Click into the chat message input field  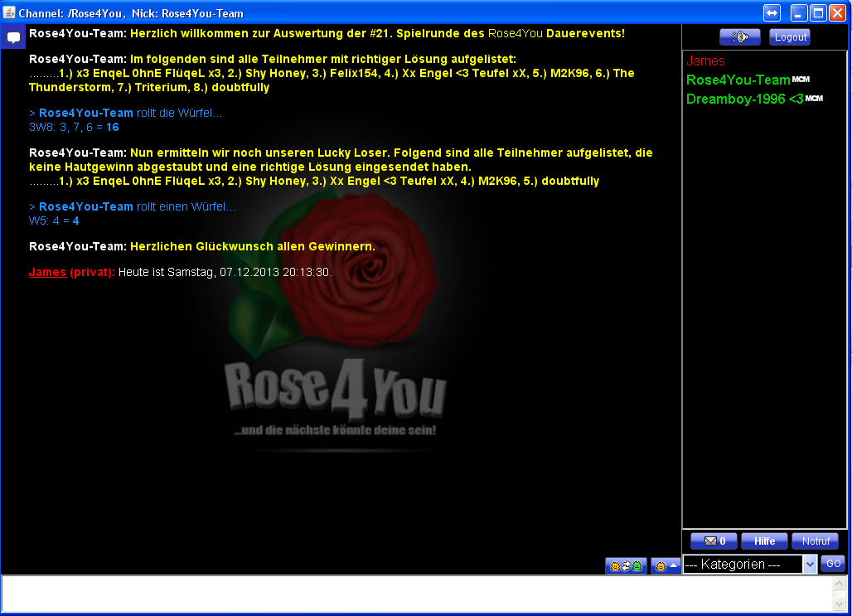414,593
